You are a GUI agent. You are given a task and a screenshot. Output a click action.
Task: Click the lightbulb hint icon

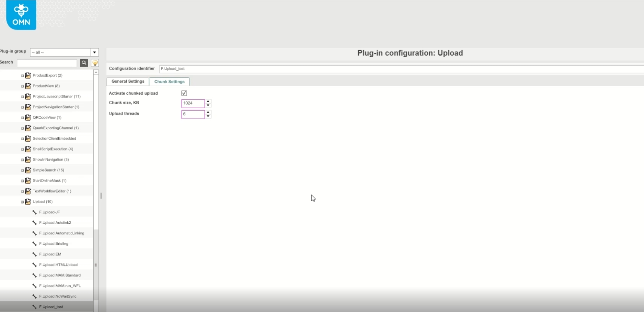pos(94,63)
